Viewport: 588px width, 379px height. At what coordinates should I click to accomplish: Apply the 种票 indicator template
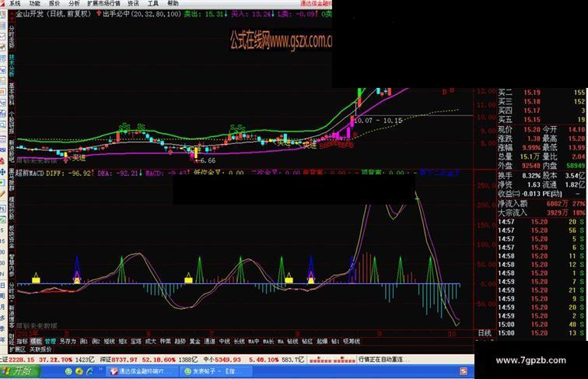(x=166, y=342)
